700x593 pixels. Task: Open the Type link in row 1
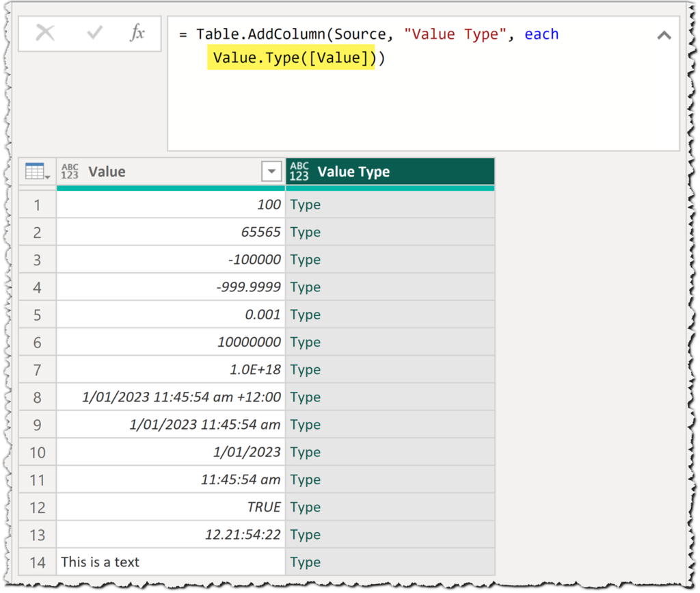coord(306,205)
